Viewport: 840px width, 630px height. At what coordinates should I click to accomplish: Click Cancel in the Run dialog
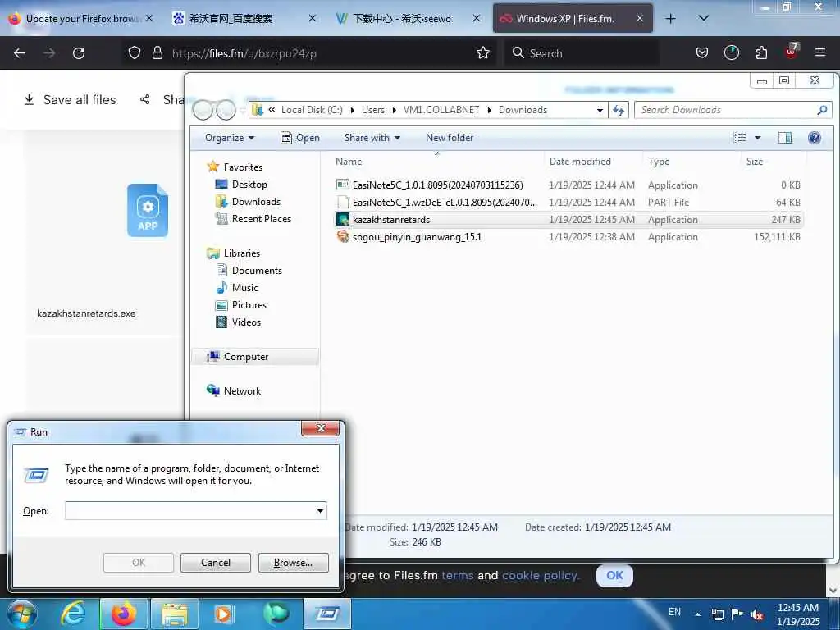(x=216, y=563)
